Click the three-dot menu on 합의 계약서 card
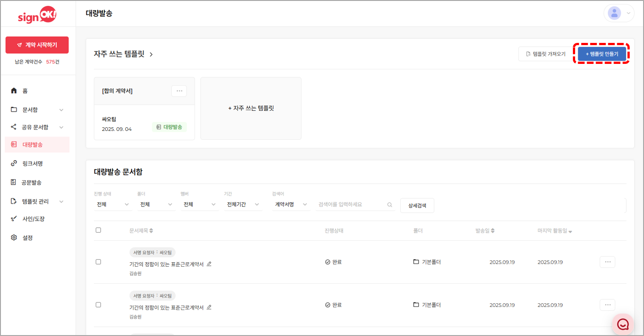This screenshot has height=336, width=644. [179, 91]
